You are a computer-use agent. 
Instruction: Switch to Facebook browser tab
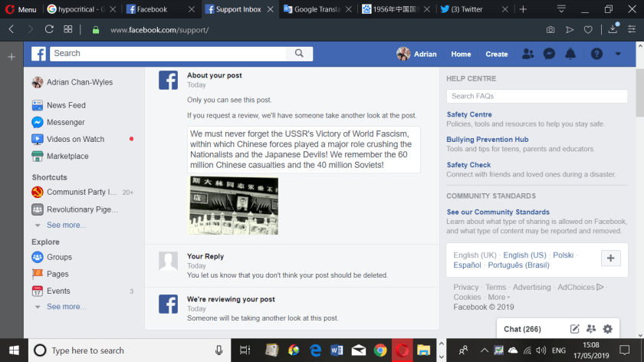tap(153, 9)
